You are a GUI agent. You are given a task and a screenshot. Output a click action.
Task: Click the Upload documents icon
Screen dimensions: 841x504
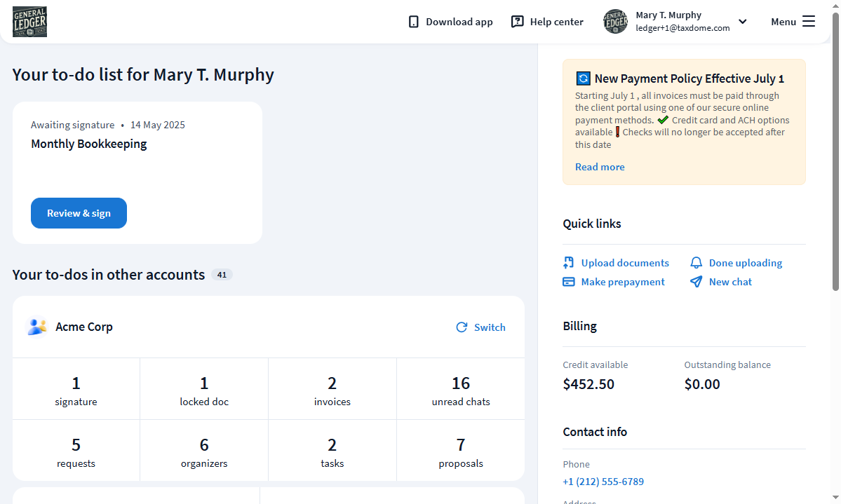point(569,263)
